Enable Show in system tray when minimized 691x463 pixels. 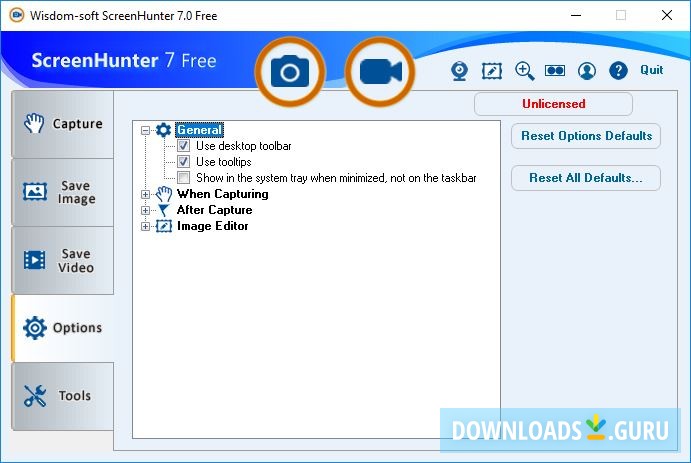pyautogui.click(x=184, y=178)
